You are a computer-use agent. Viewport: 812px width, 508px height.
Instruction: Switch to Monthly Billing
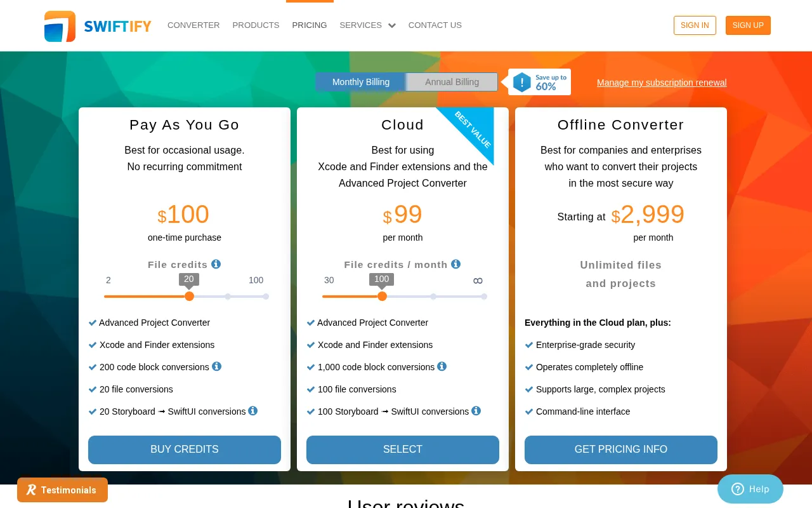click(361, 82)
